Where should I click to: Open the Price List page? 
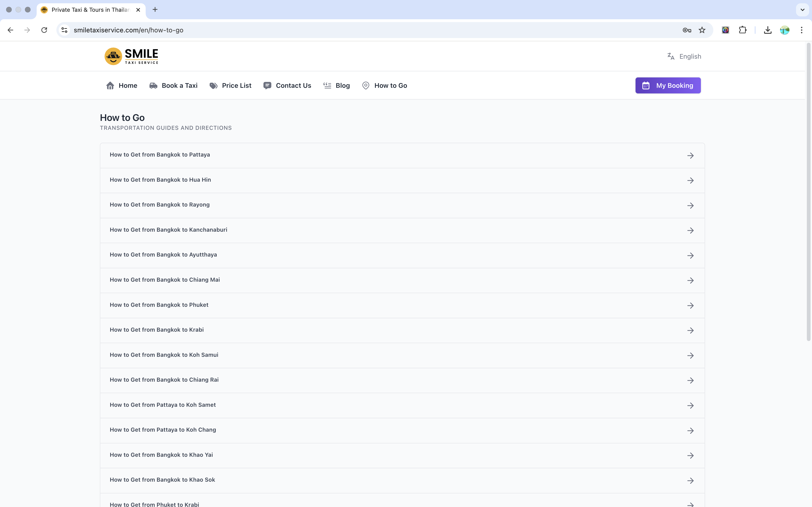point(230,85)
